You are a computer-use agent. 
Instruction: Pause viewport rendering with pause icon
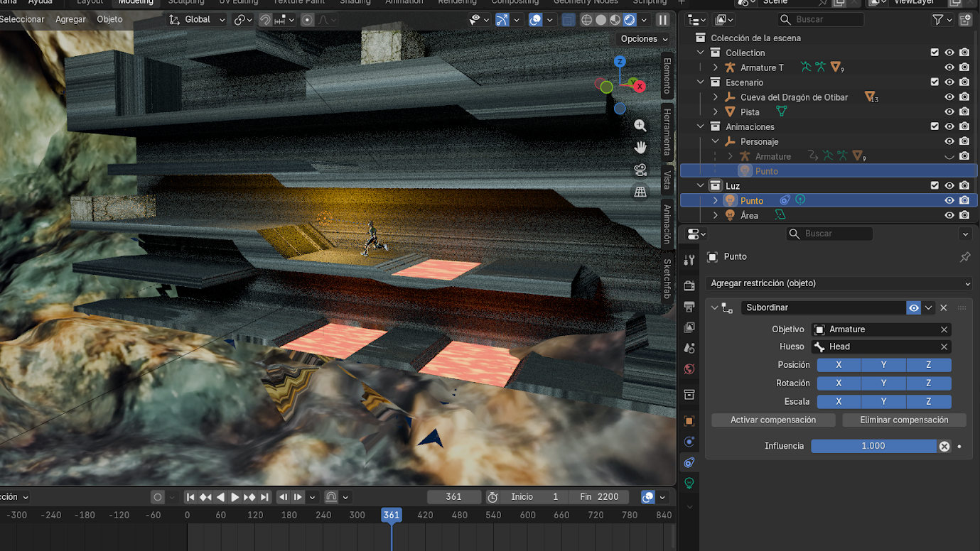[662, 20]
